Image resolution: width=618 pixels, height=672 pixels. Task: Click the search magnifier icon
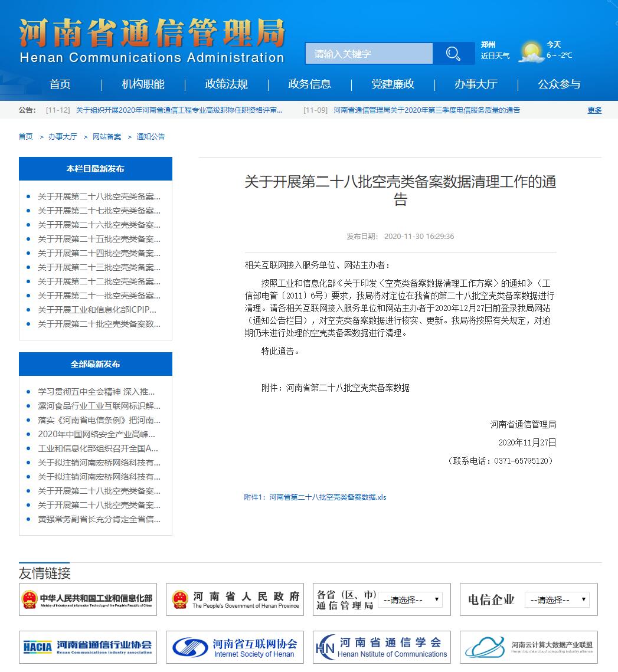click(453, 53)
